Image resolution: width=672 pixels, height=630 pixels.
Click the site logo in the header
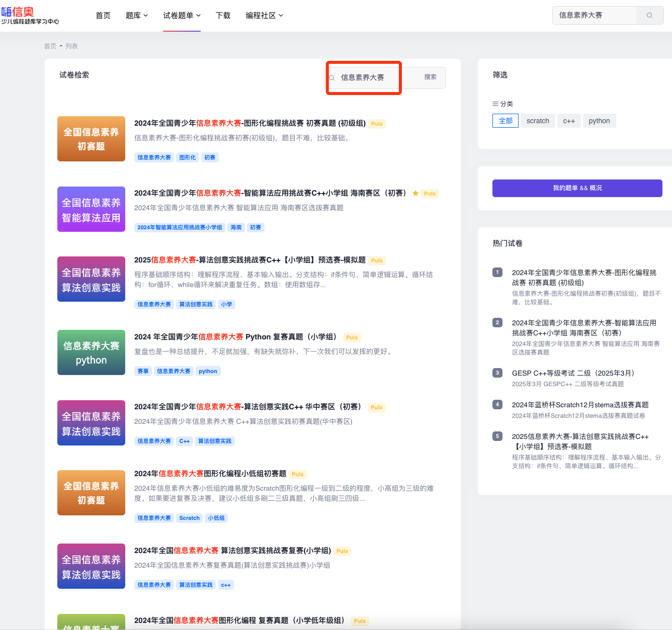30,15
